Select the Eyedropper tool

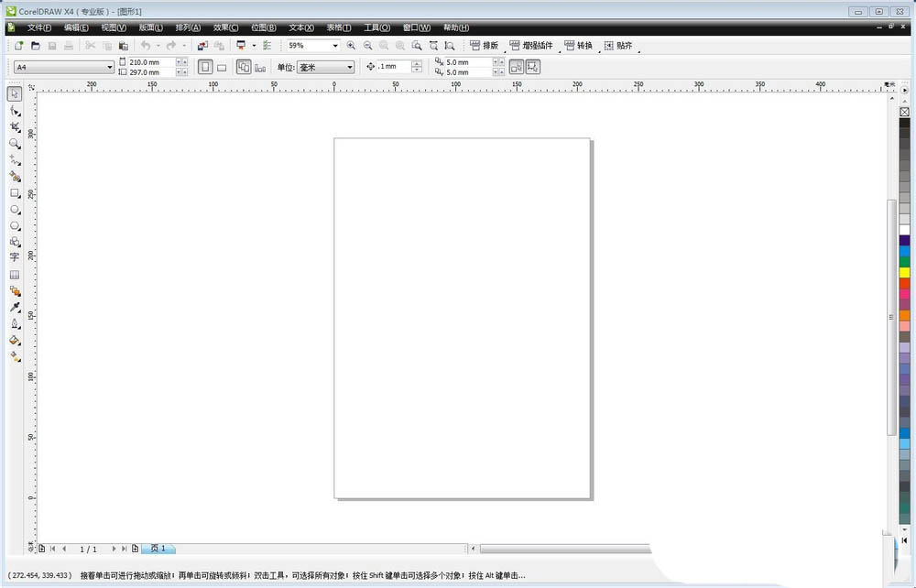15,308
